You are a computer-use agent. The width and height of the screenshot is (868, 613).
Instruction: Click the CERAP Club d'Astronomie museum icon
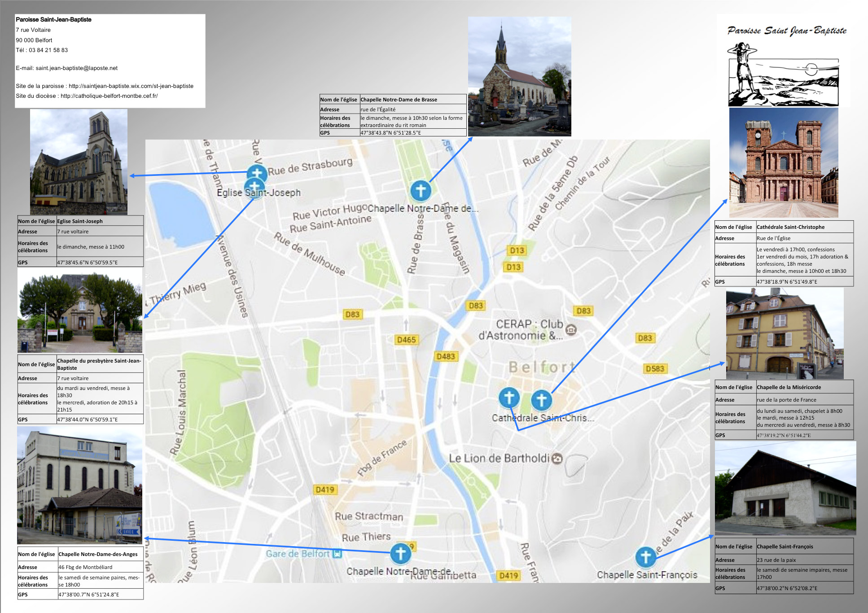(x=570, y=329)
